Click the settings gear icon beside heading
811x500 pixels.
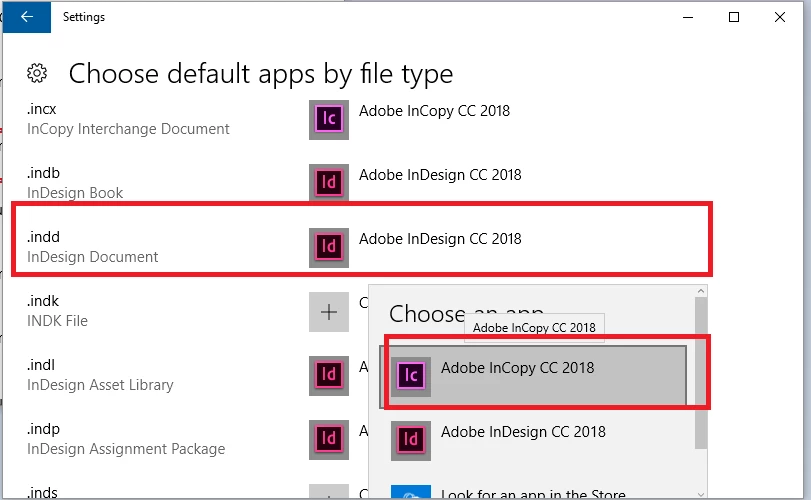coord(37,73)
